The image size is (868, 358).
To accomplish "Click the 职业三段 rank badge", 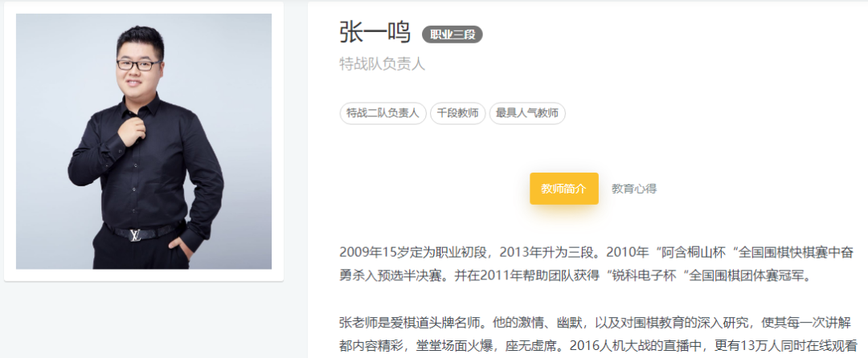I will pos(452,35).
